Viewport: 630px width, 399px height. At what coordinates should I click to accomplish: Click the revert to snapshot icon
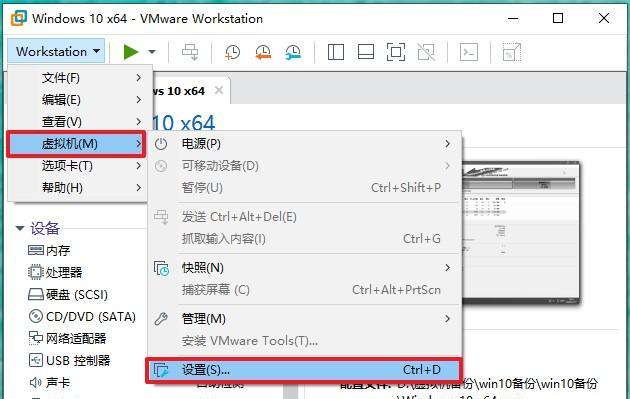pos(263,52)
